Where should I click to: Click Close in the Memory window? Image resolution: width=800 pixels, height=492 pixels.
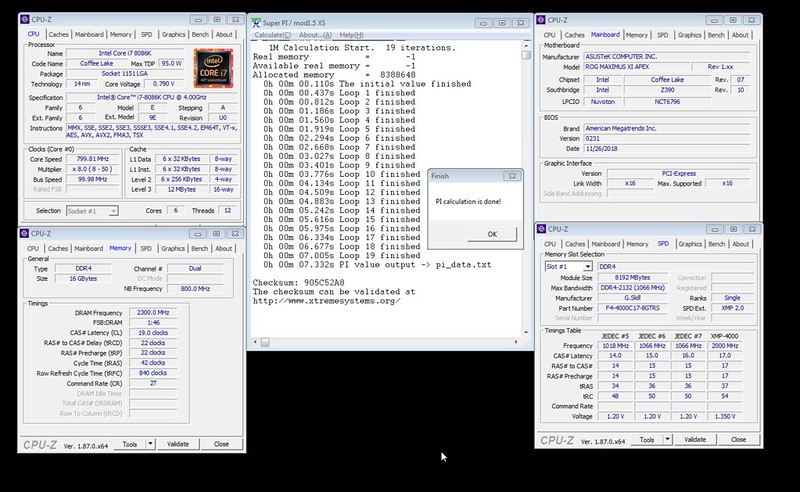point(221,444)
